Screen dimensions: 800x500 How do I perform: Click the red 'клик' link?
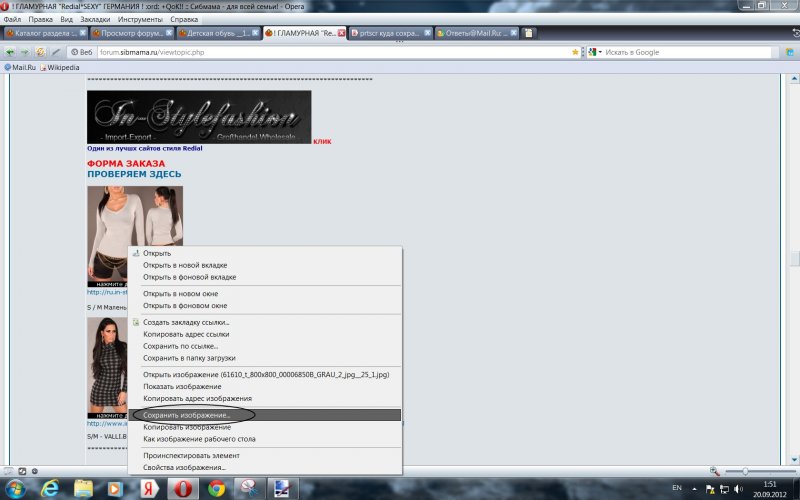(x=322, y=141)
